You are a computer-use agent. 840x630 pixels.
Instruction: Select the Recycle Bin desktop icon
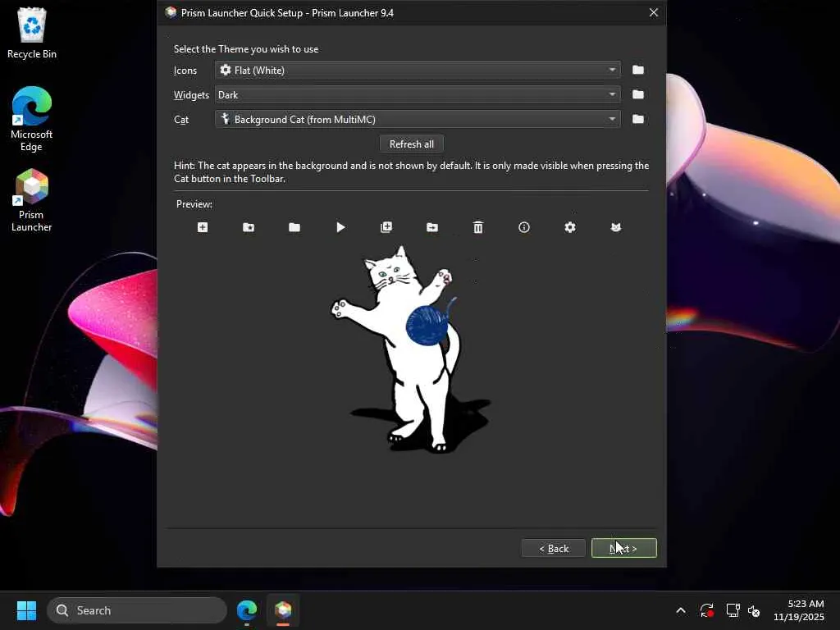click(32, 33)
